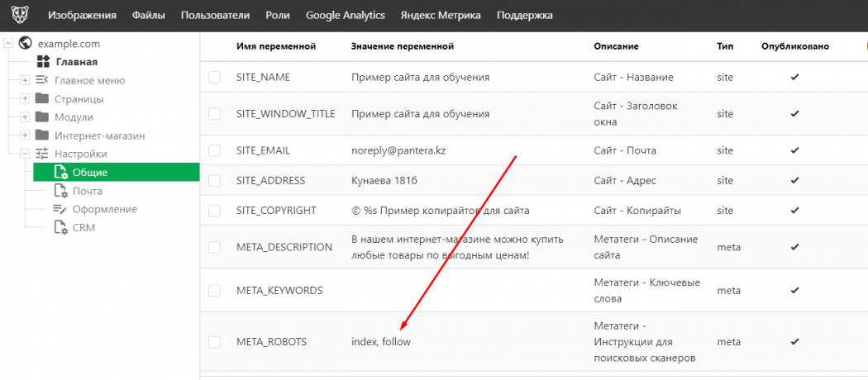Check the SITE_NAME row checkbox
Image resolution: width=868 pixels, height=380 pixels.
click(215, 78)
